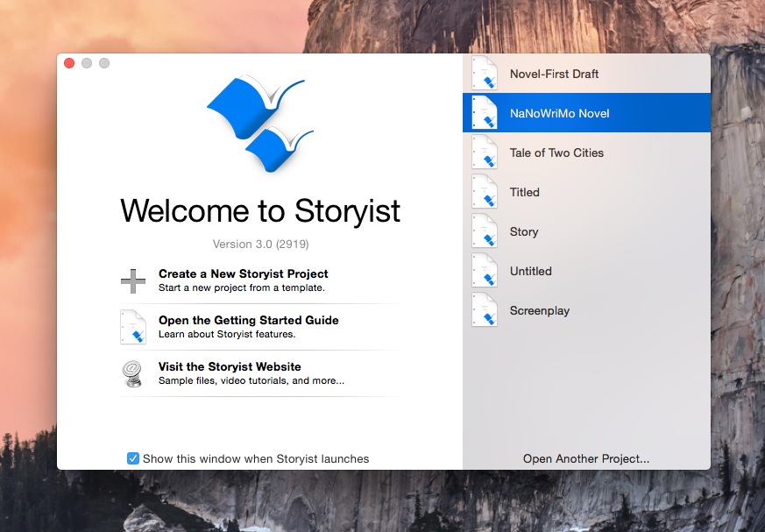The height and width of the screenshot is (532, 765).
Task: Click the NaNoWriMo Novel file icon
Action: 485,113
